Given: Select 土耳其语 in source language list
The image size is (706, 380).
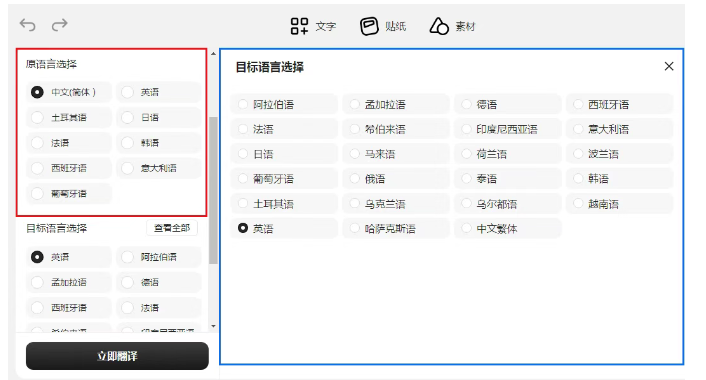Looking at the screenshot, I should pos(68,118).
